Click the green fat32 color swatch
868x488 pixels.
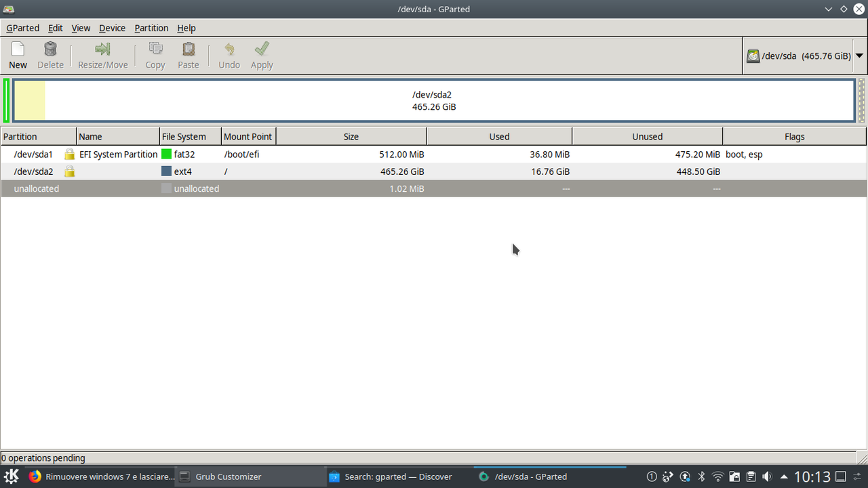[166, 155]
